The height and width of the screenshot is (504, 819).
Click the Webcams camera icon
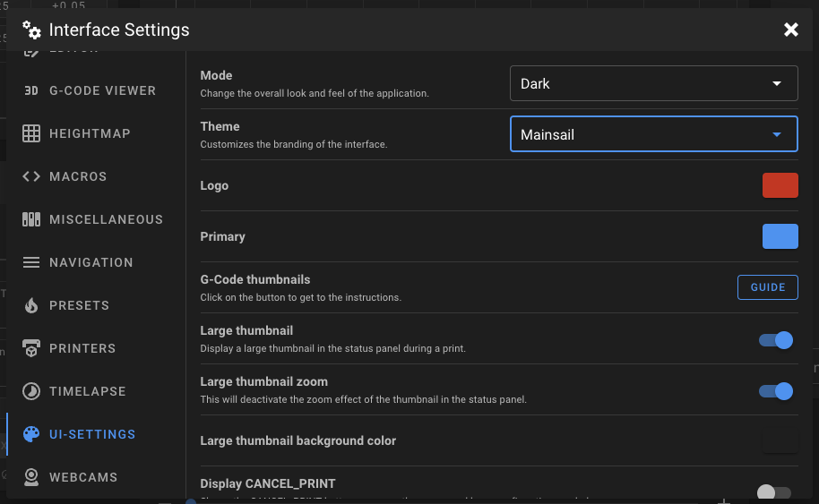tap(31, 477)
